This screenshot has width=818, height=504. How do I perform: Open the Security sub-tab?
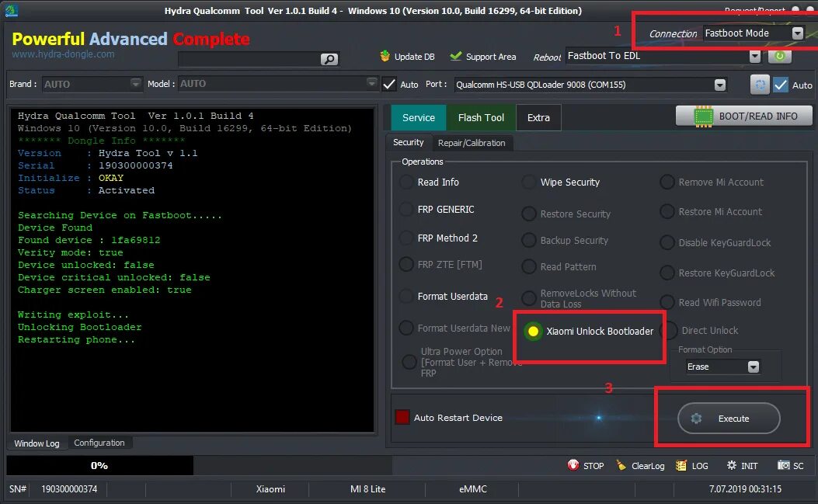[x=409, y=142]
